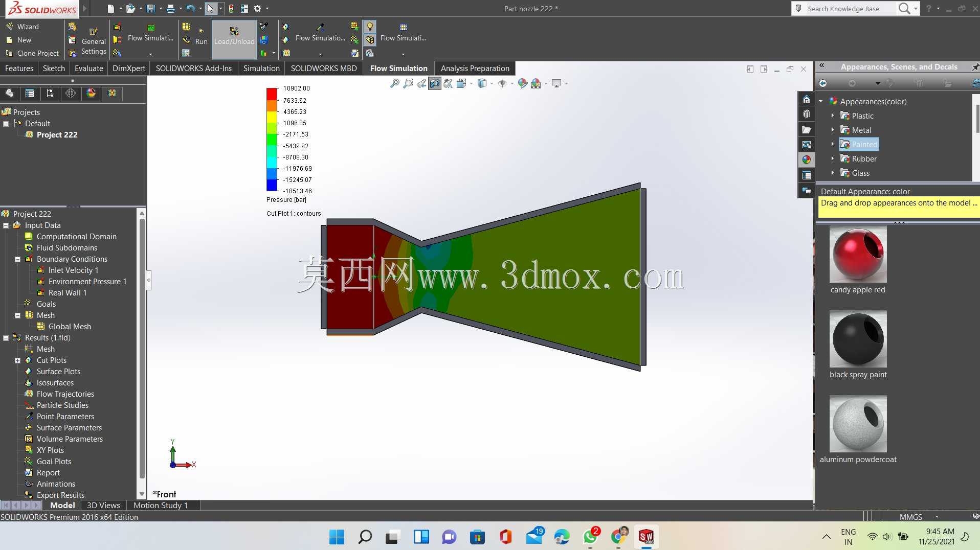Expand the Metal appearances folder
This screenshot has height=550, width=980.
coord(832,130)
